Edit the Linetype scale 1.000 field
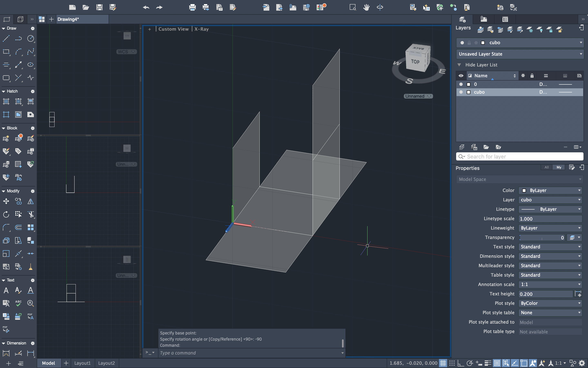 pyautogui.click(x=550, y=219)
